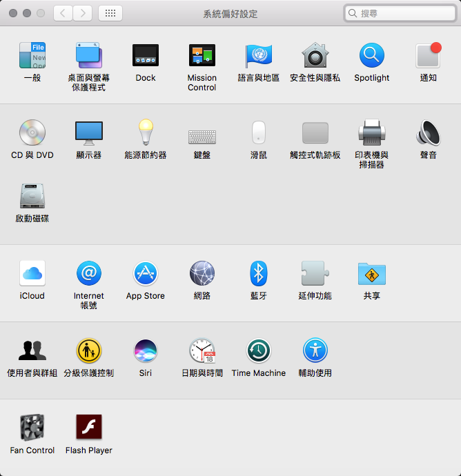Click the back navigation arrow

(x=63, y=13)
